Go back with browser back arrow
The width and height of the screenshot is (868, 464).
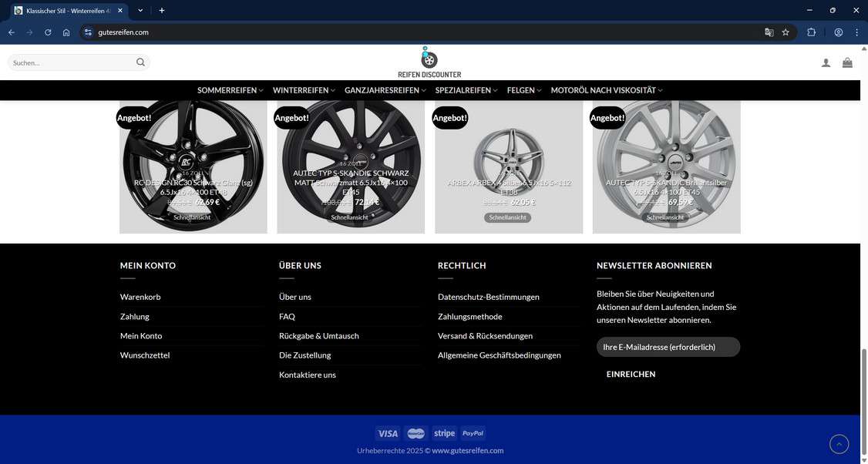(11, 32)
